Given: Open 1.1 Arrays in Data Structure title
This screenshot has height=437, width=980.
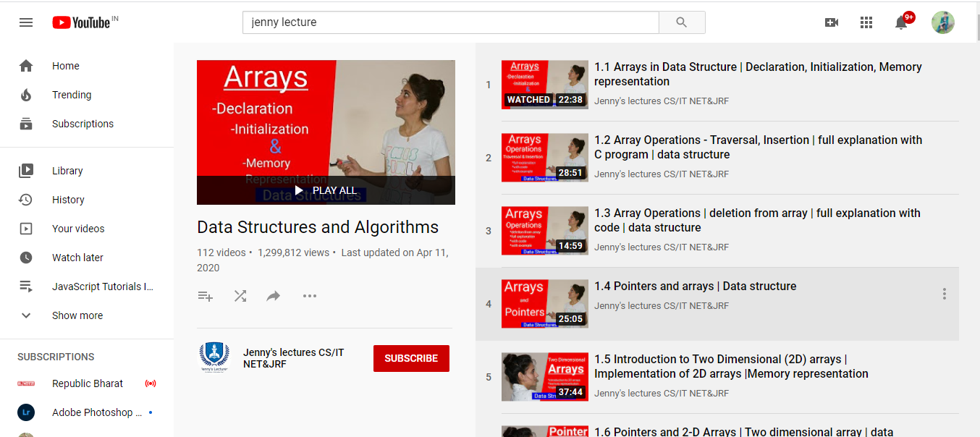Looking at the screenshot, I should (758, 74).
